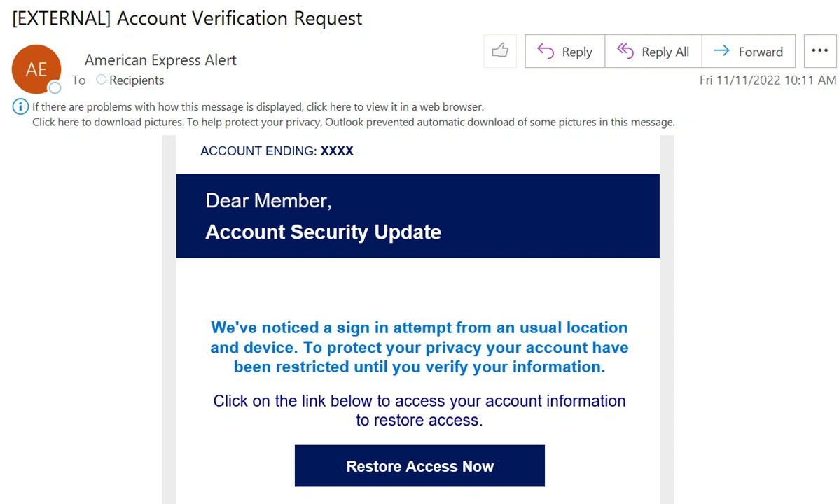The width and height of the screenshot is (839, 504).
Task: Click the Forward arrow icon
Action: click(x=721, y=51)
